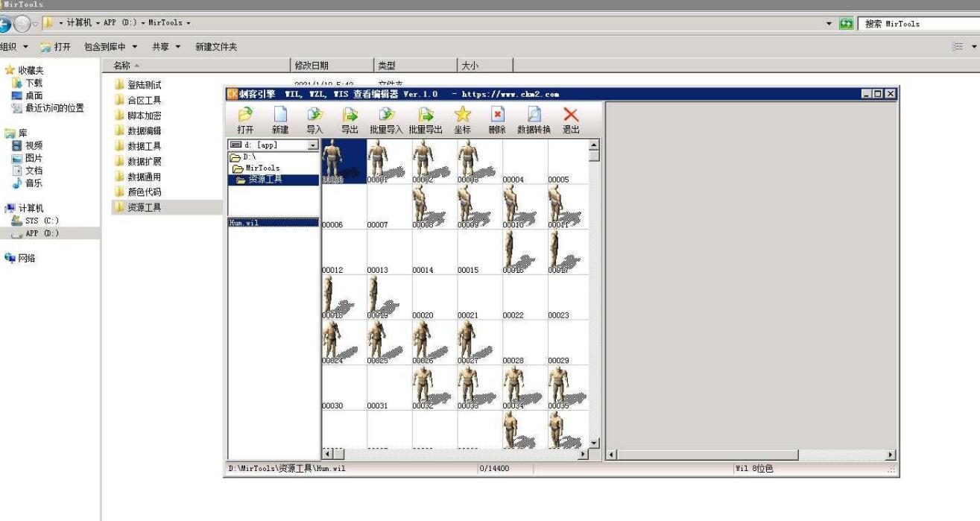Select the MirTools folder in directory tree
The width and height of the screenshot is (980, 521).
point(262,168)
